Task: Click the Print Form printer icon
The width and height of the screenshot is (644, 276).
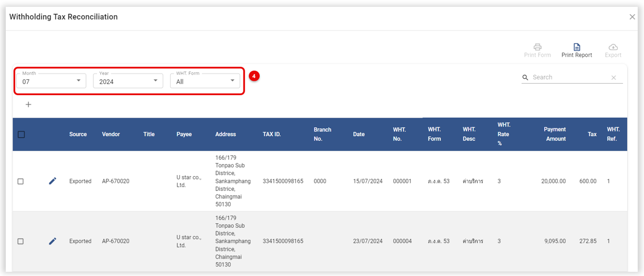Action: (x=537, y=47)
